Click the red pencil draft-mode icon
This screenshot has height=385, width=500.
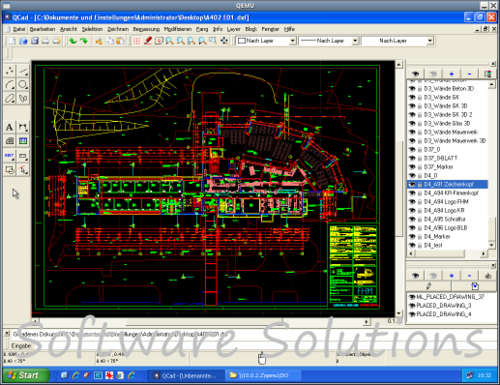(148, 41)
